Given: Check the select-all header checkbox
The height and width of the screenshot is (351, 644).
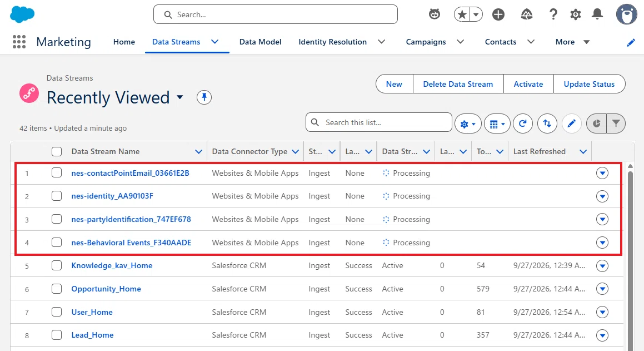Looking at the screenshot, I should coord(57,152).
